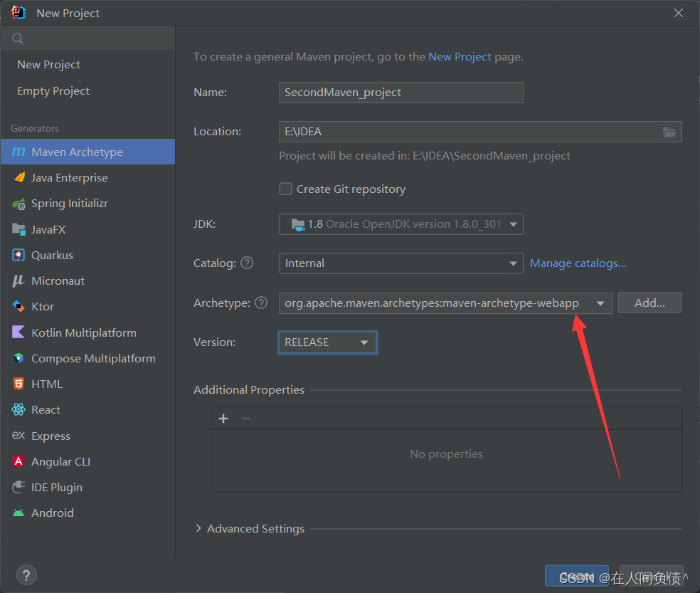Open the Archetype combo box
Viewport: 700px width, 593px height.
point(445,303)
